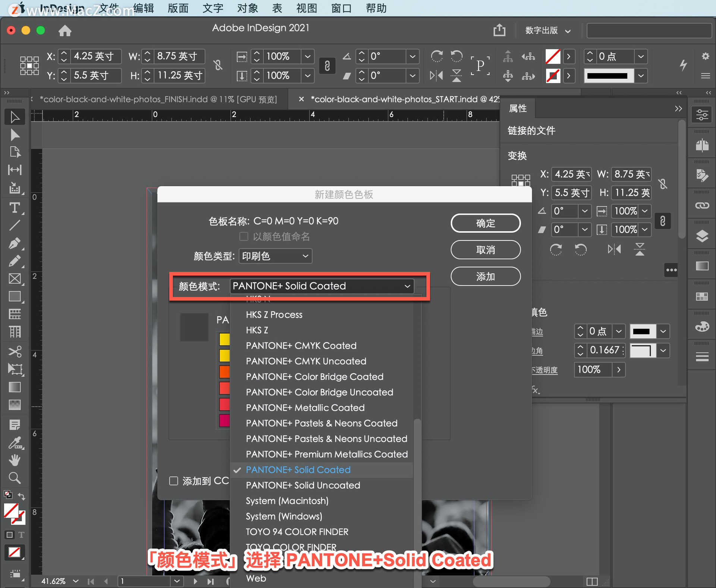
Task: Select the Pencil tool
Action: coord(15,261)
